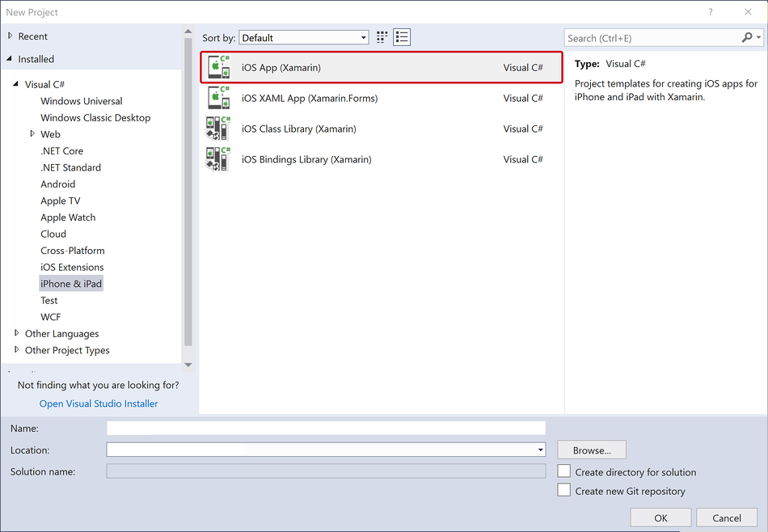Screen dimensions: 768x532
Task: Select Test category
Action: coord(49,300)
